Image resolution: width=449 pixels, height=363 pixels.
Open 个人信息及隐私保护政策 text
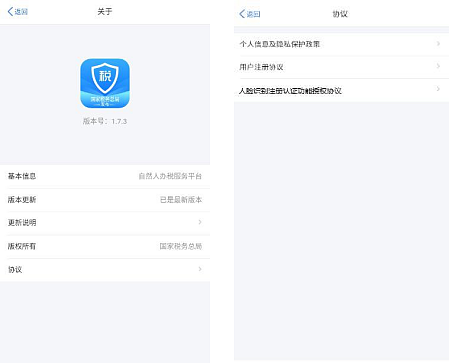tap(280, 44)
